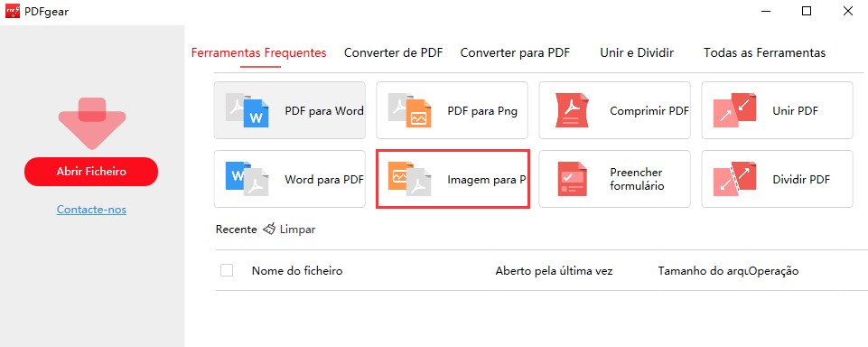The image size is (868, 347).
Task: Click the PDFgear logo in title bar
Action: 13,11
